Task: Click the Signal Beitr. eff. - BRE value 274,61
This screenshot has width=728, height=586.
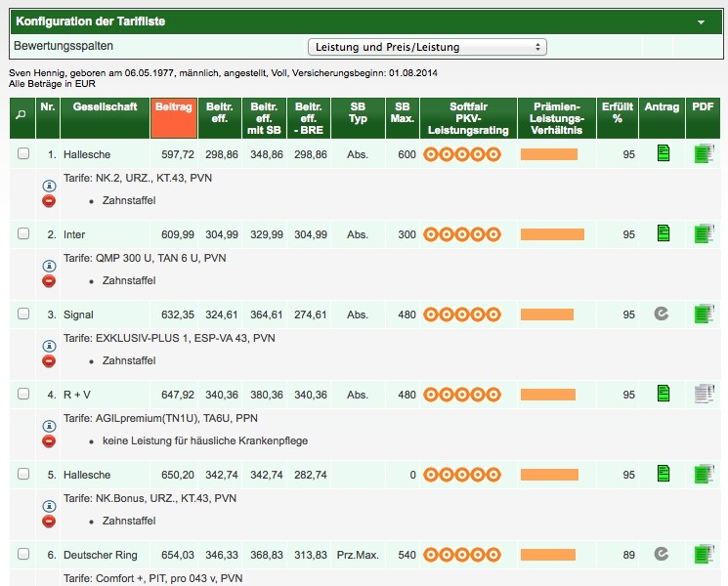Action: coord(310,314)
